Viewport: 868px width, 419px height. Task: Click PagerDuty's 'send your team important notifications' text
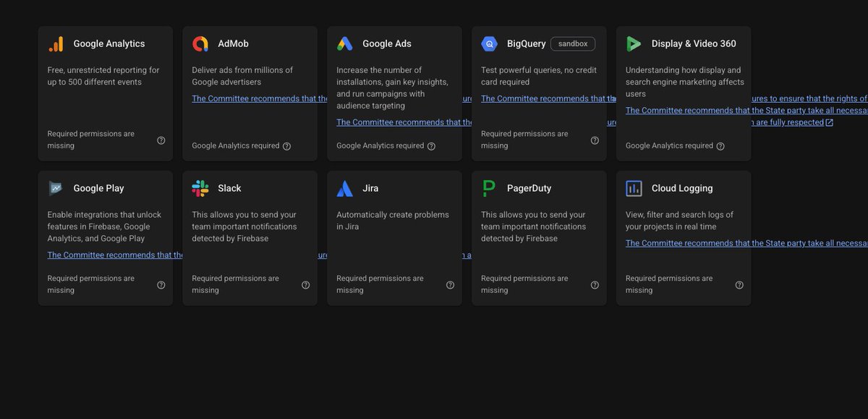(x=535, y=227)
